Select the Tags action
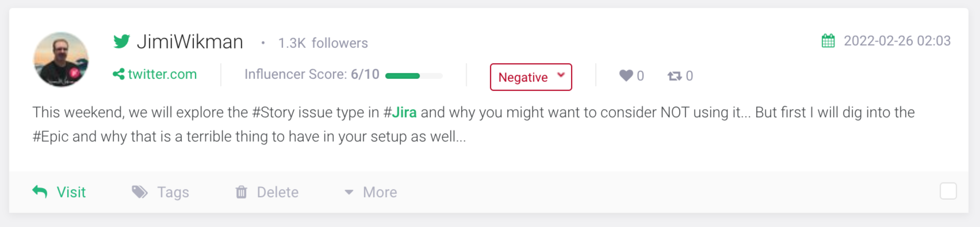 pyautogui.click(x=173, y=192)
